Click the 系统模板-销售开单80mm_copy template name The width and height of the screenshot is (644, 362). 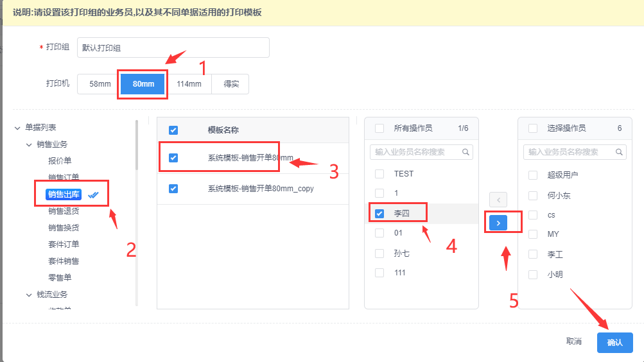point(261,189)
